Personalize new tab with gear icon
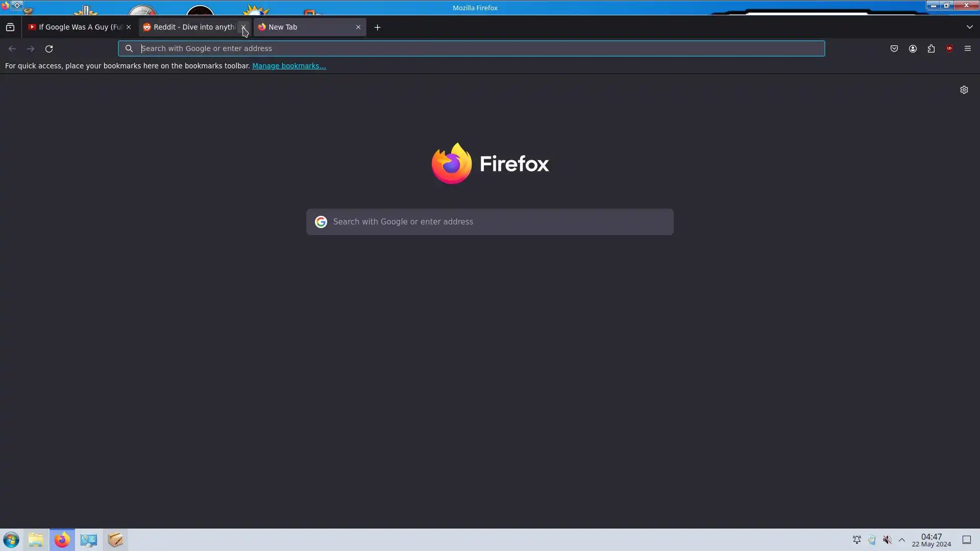Viewport: 980px width, 551px height. pos(964,90)
